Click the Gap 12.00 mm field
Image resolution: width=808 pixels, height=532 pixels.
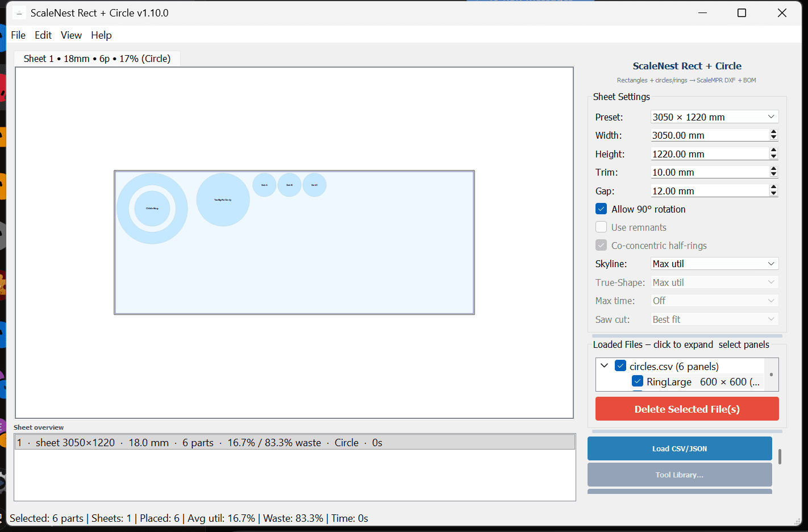(710, 191)
